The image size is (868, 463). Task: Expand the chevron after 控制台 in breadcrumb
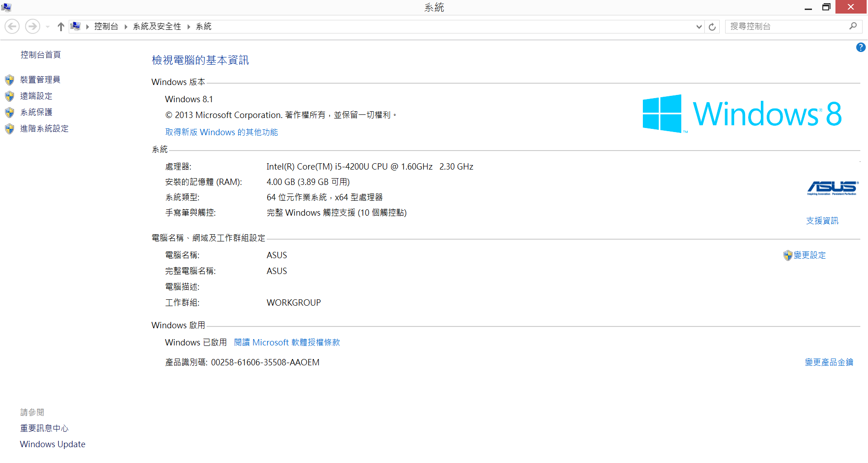(x=126, y=27)
